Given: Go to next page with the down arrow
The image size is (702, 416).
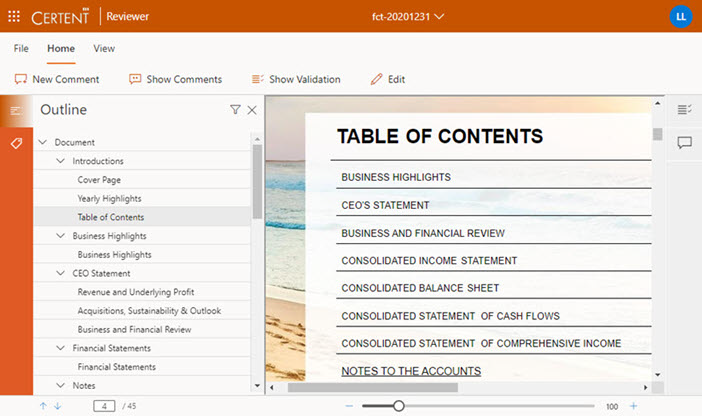Looking at the screenshot, I should (58, 406).
